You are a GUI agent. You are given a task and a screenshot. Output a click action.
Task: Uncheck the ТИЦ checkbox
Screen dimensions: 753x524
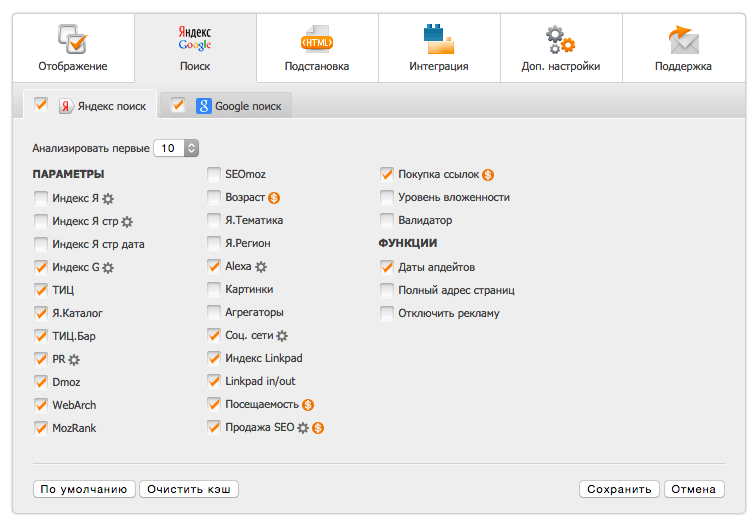coord(41,290)
